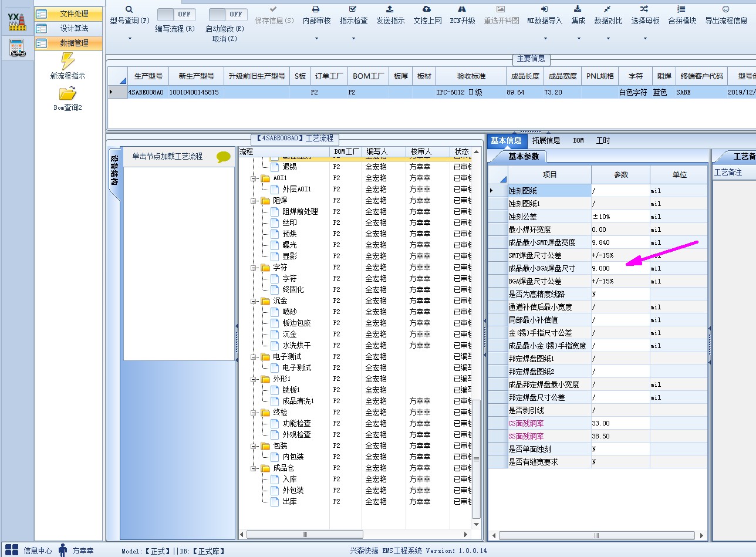
Task: Select the 基本信息 tab
Action: pyautogui.click(x=506, y=140)
